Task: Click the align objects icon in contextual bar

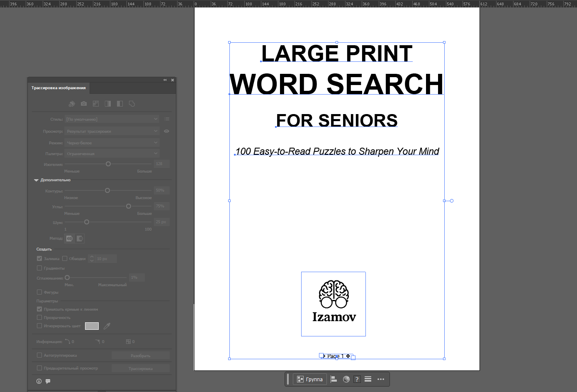Action: (x=334, y=379)
